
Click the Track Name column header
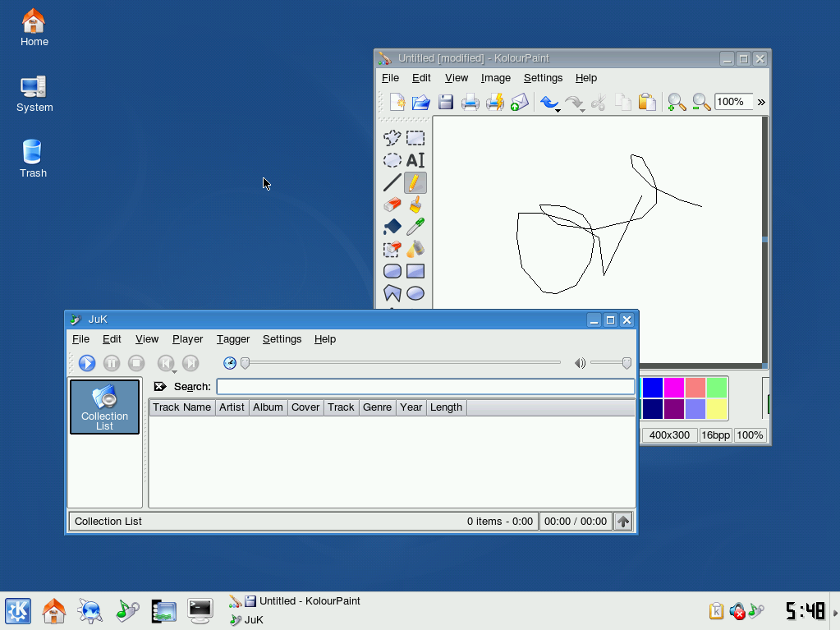181,407
